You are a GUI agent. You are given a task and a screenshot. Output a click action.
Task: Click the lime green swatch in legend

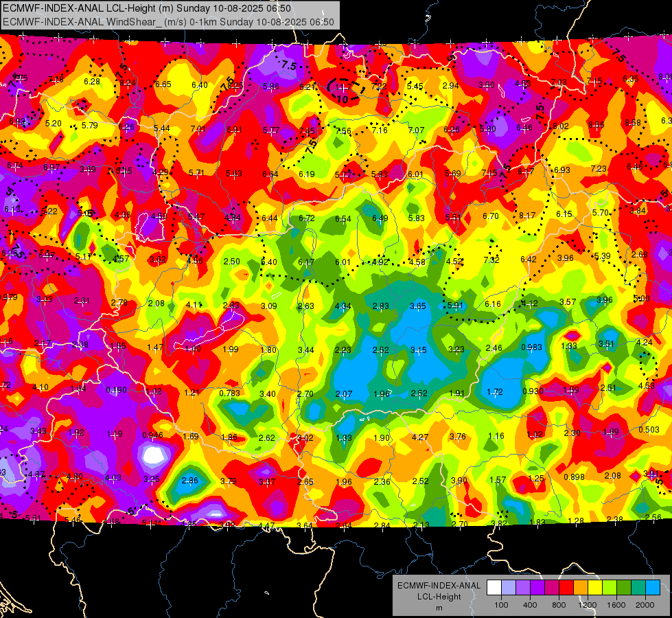click(610, 588)
